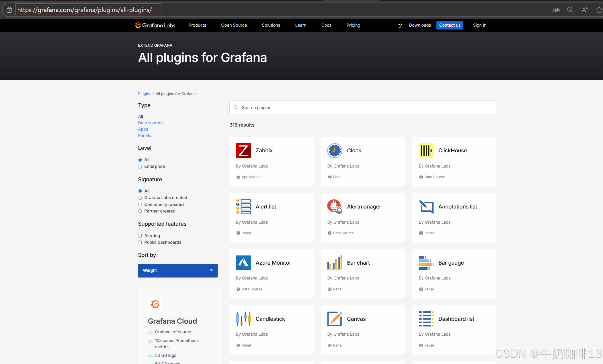The height and width of the screenshot is (364, 603).
Task: Check the Public dashboards checkbox
Action: (140, 242)
